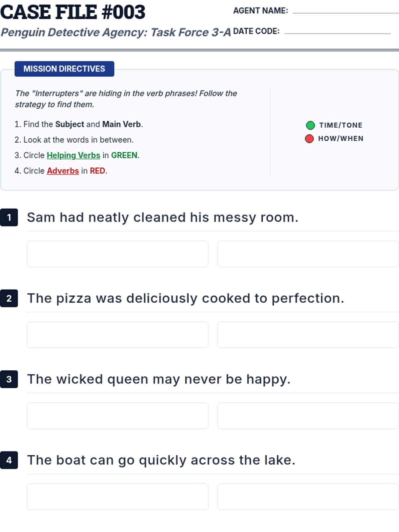Click the Date Code input line
The height and width of the screenshot is (532, 399).
[337, 32]
